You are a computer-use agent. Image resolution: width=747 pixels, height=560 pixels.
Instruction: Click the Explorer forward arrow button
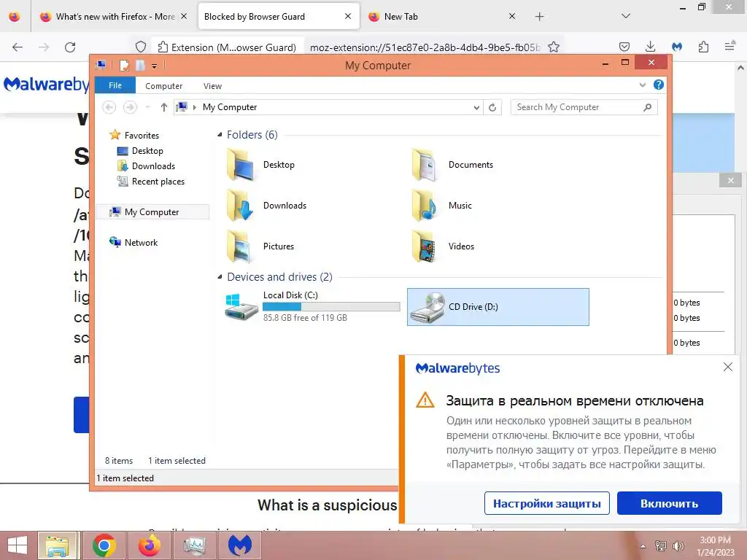130,107
